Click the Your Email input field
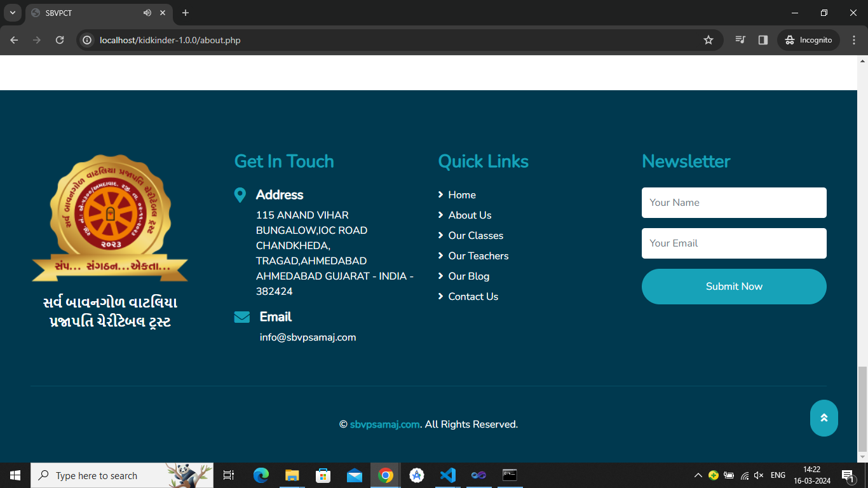868x488 pixels. pyautogui.click(x=734, y=243)
